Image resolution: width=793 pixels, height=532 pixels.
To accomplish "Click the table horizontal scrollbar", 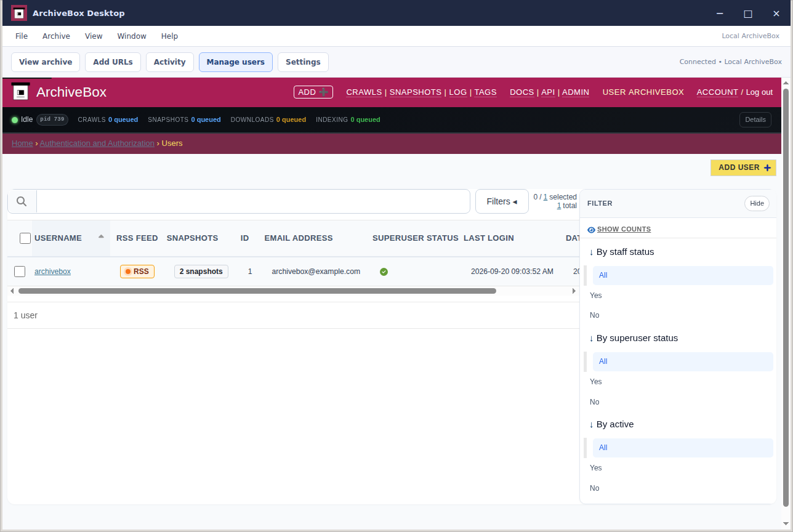I will pyautogui.click(x=257, y=291).
